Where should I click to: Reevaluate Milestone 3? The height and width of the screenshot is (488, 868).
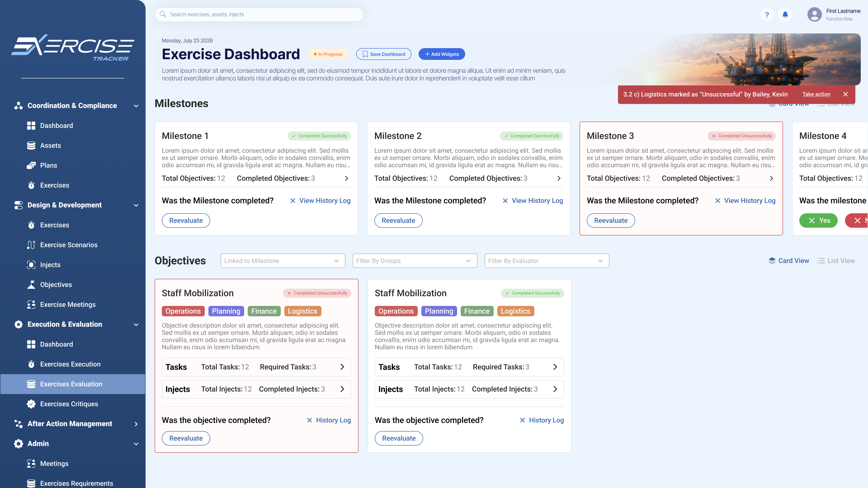[611, 221]
